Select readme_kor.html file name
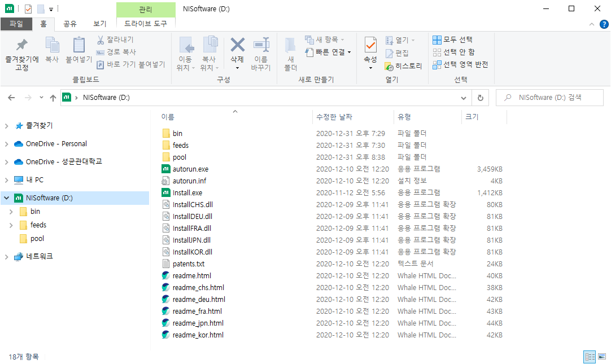The height and width of the screenshot is (364, 611). tap(198, 335)
